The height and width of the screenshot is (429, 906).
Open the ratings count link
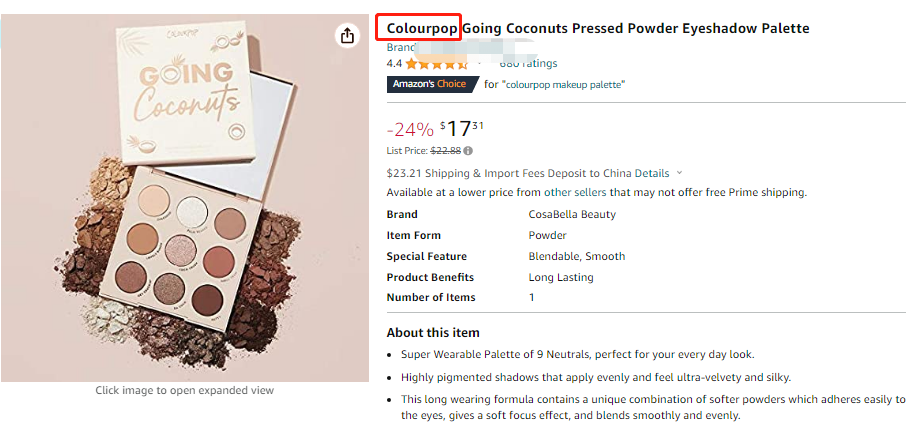pos(528,64)
